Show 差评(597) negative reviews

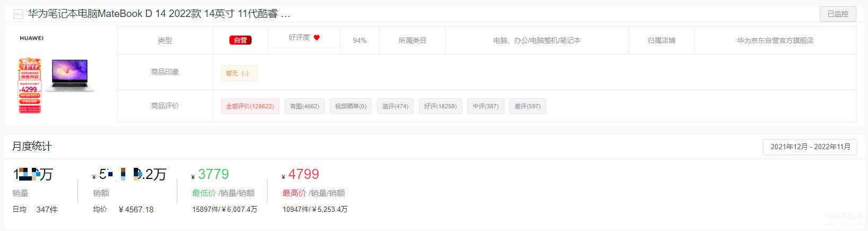coord(528,106)
